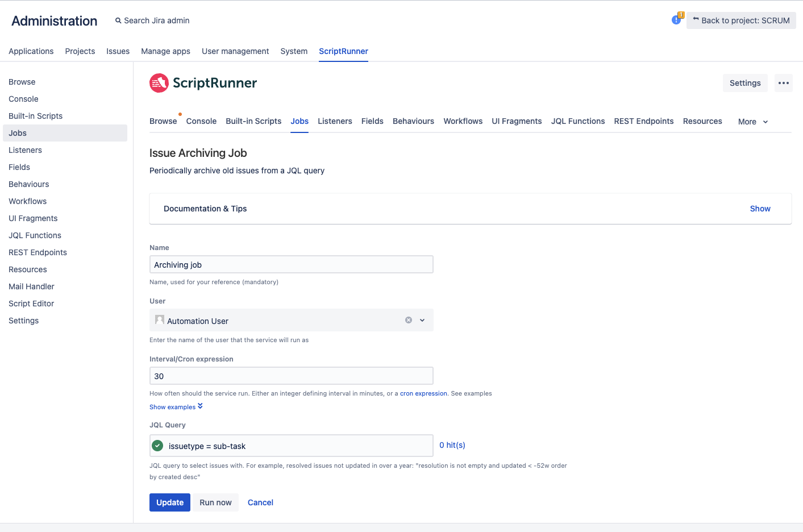Open the Fields tab
The width and height of the screenshot is (803, 532).
coord(372,121)
